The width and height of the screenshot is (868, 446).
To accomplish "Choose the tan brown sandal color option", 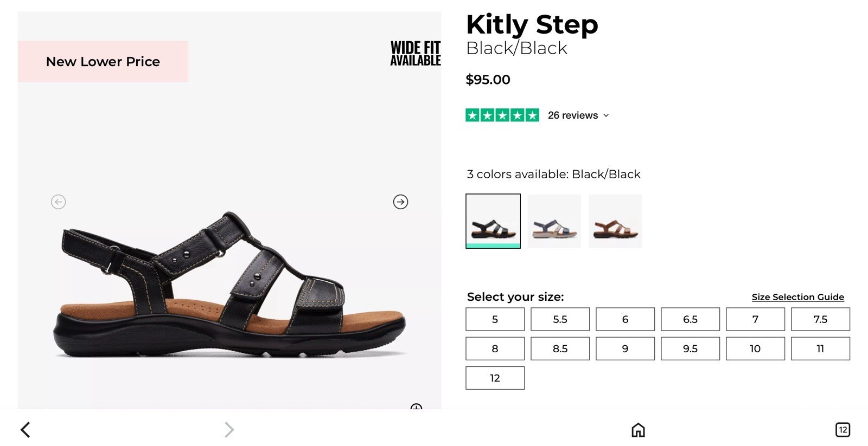I will [x=615, y=221].
